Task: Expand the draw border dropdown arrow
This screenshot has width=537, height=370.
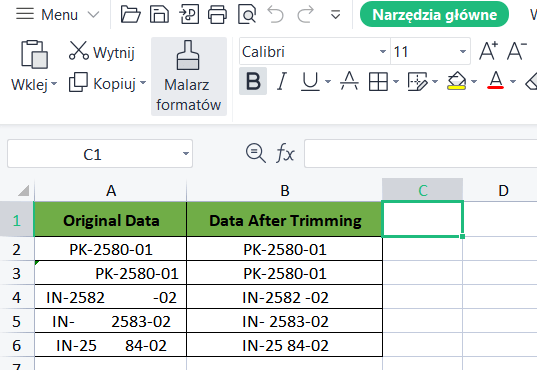Action: [x=435, y=82]
